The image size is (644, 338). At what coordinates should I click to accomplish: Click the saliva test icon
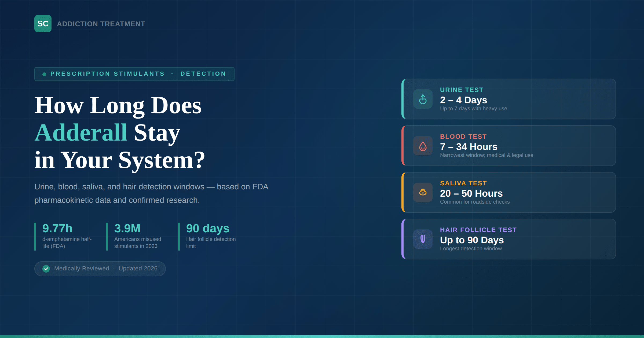(x=423, y=192)
